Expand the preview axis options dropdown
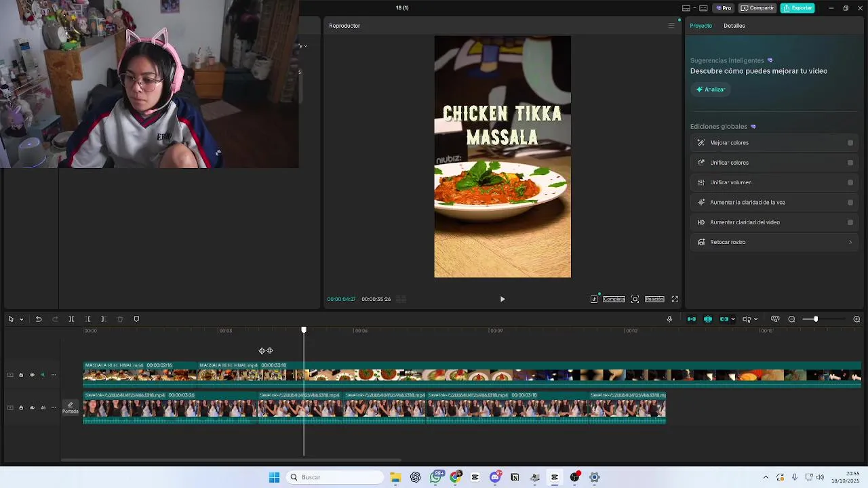The width and height of the screenshot is (868, 488). click(x=755, y=319)
